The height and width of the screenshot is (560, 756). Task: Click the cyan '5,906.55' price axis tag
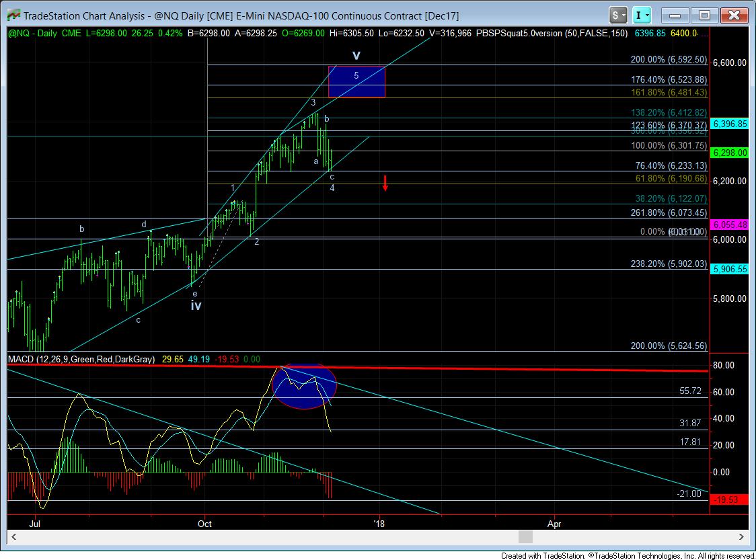click(x=730, y=269)
